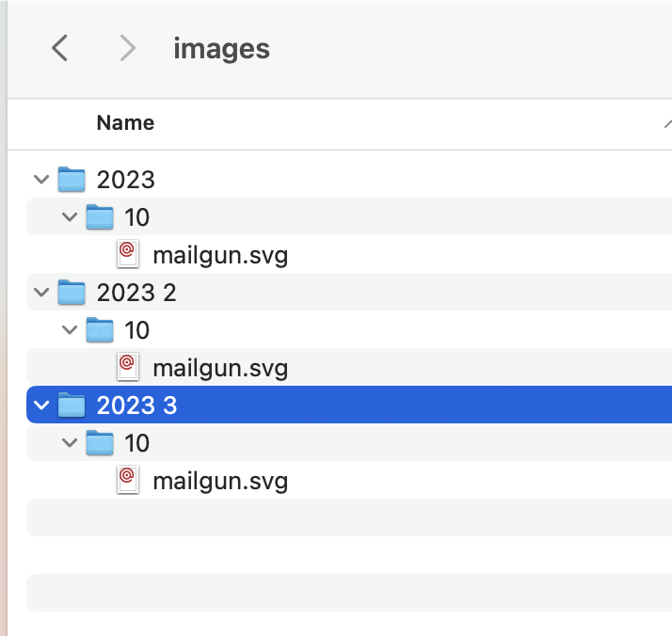The height and width of the screenshot is (636, 672).
Task: Select the 10 label under 2023
Action: [x=136, y=217]
